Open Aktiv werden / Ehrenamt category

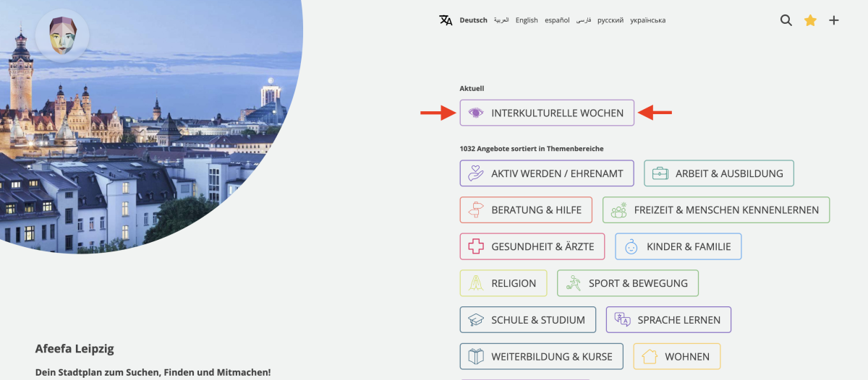(x=546, y=173)
